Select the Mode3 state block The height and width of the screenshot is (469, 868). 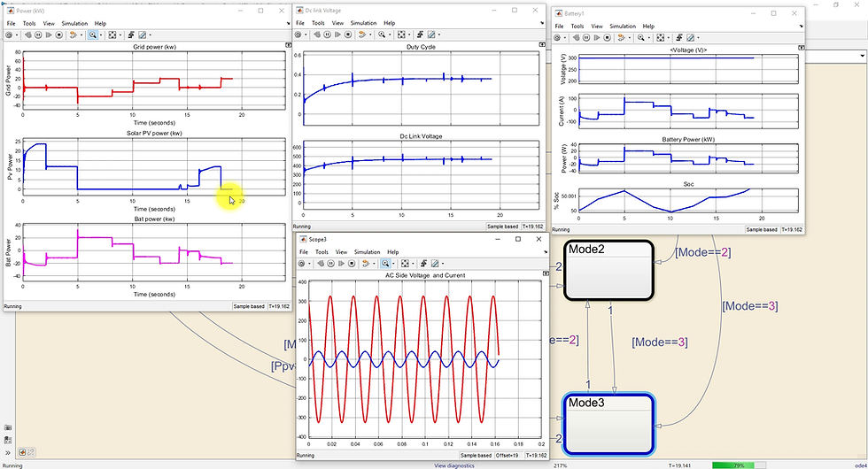click(609, 424)
